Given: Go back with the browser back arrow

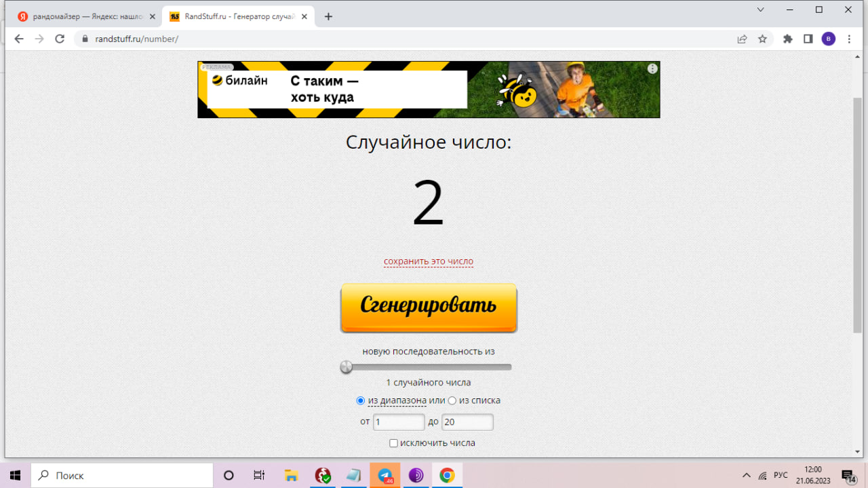Looking at the screenshot, I should [19, 39].
